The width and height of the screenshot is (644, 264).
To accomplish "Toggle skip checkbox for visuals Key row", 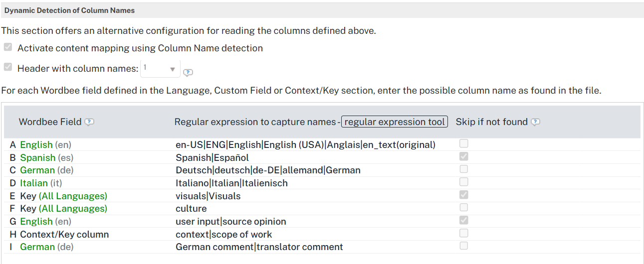I will tap(464, 195).
